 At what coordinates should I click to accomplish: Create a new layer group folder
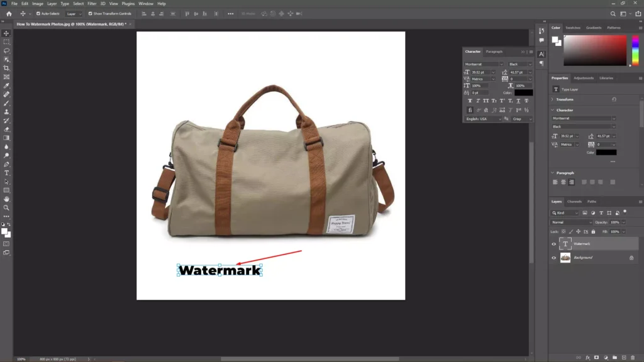(614, 358)
